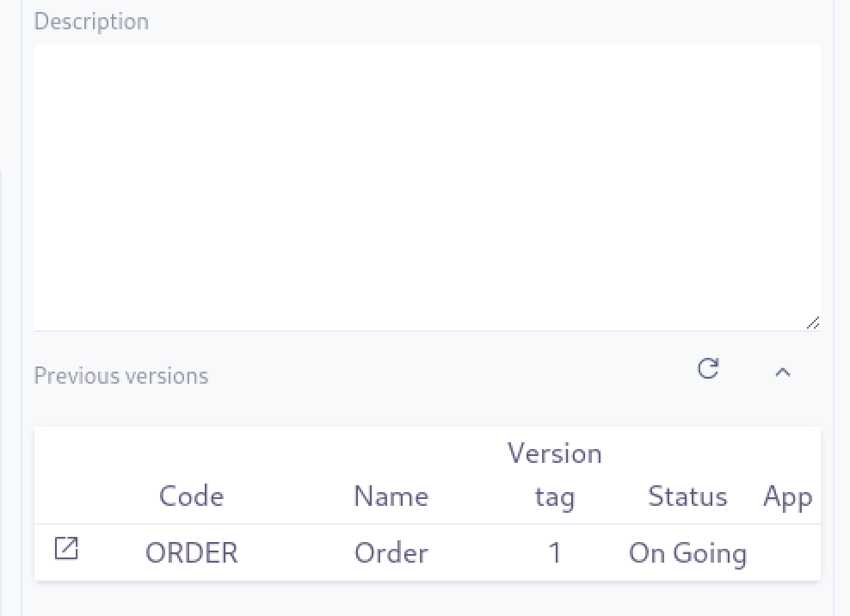The height and width of the screenshot is (616, 850).
Task: Click the version tag value 1
Action: (554, 552)
